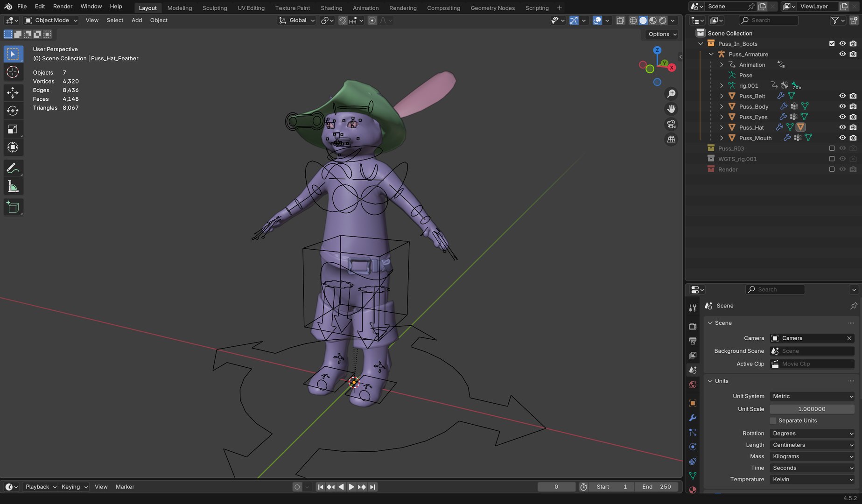Screen dimensions: 862x504
Task: Open the Playback popover
Action: point(41,487)
